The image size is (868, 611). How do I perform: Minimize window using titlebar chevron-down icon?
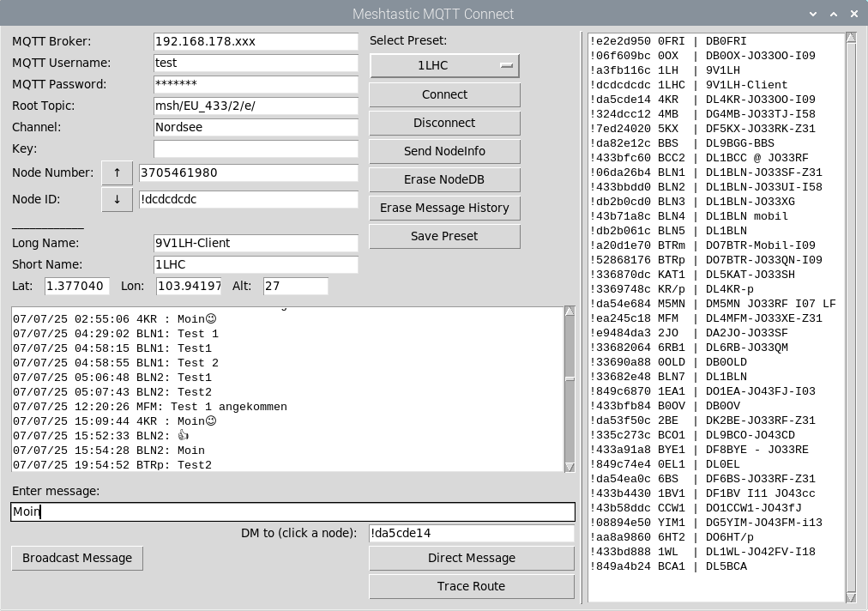[x=812, y=14]
